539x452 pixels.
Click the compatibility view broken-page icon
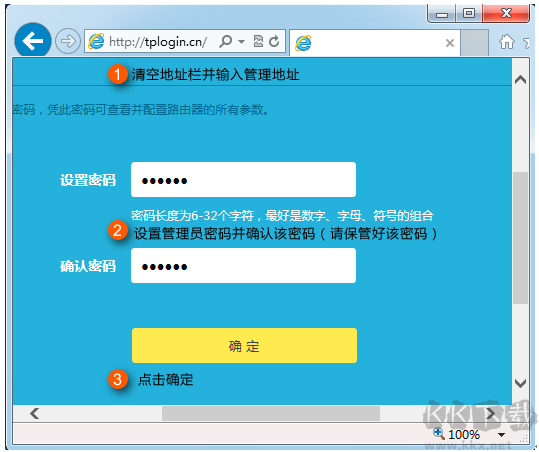[x=258, y=42]
